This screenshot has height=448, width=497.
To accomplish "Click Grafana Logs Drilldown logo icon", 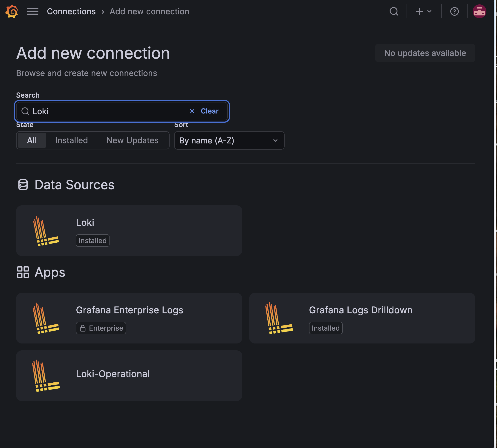I will click(x=279, y=318).
